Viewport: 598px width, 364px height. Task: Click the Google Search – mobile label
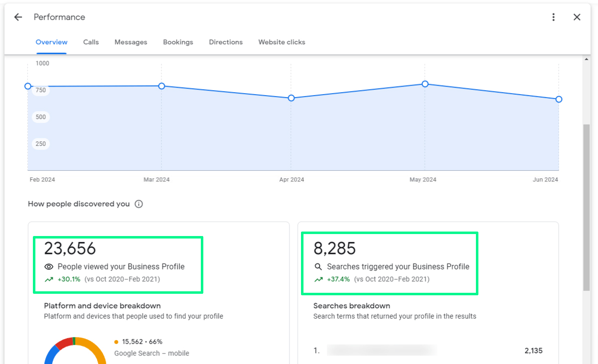click(x=151, y=354)
